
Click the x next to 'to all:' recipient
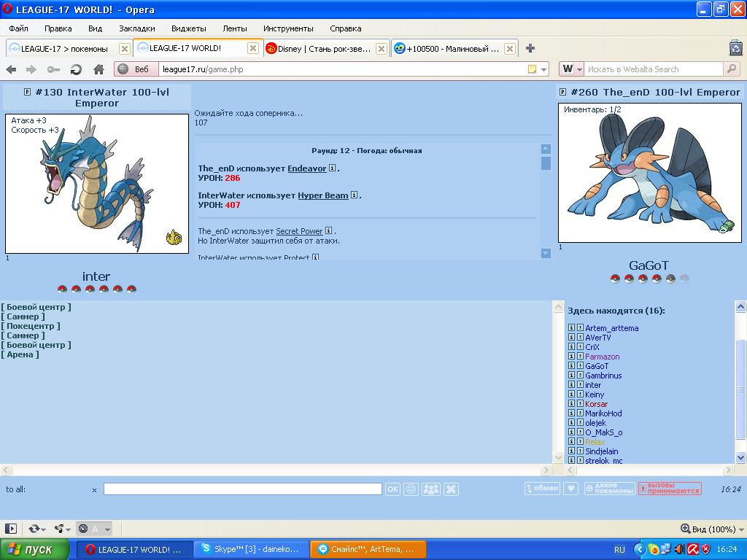[x=94, y=490]
